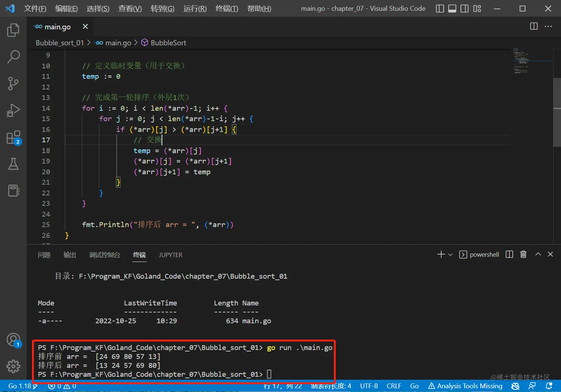561x392 pixels.
Task: Click the feedback icon in status bar
Action: point(532,386)
